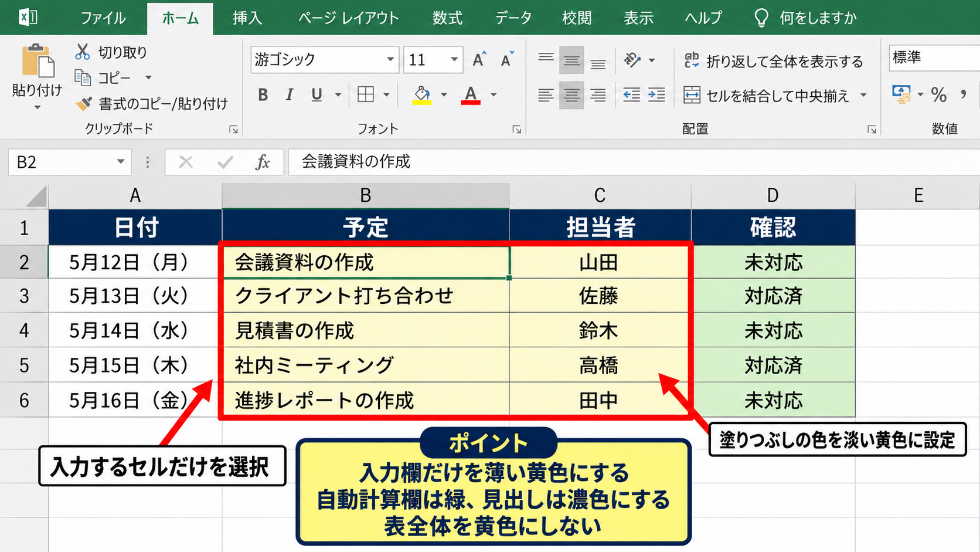Toggle Italic formatting
The image size is (980, 552).
290,95
